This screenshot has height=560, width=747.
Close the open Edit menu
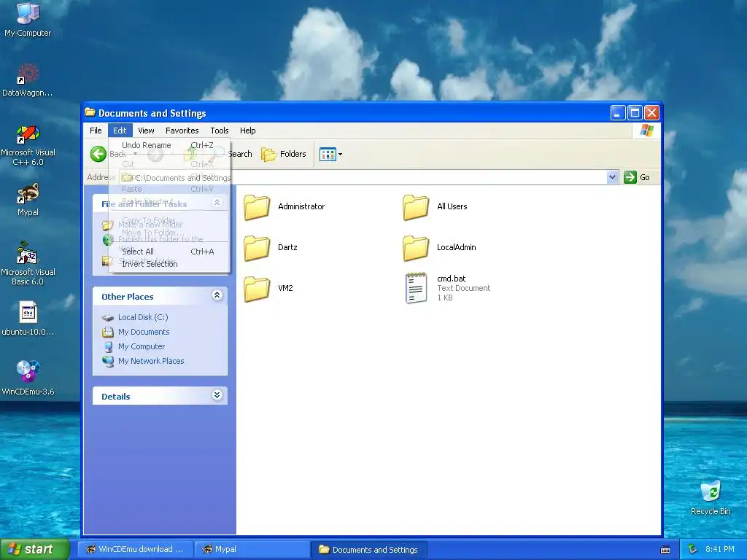click(120, 131)
